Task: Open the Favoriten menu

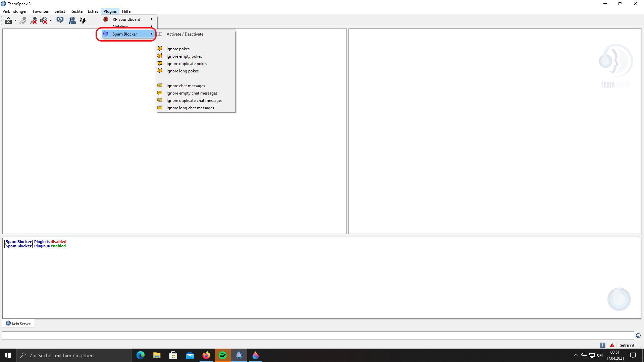Action: coord(41,11)
